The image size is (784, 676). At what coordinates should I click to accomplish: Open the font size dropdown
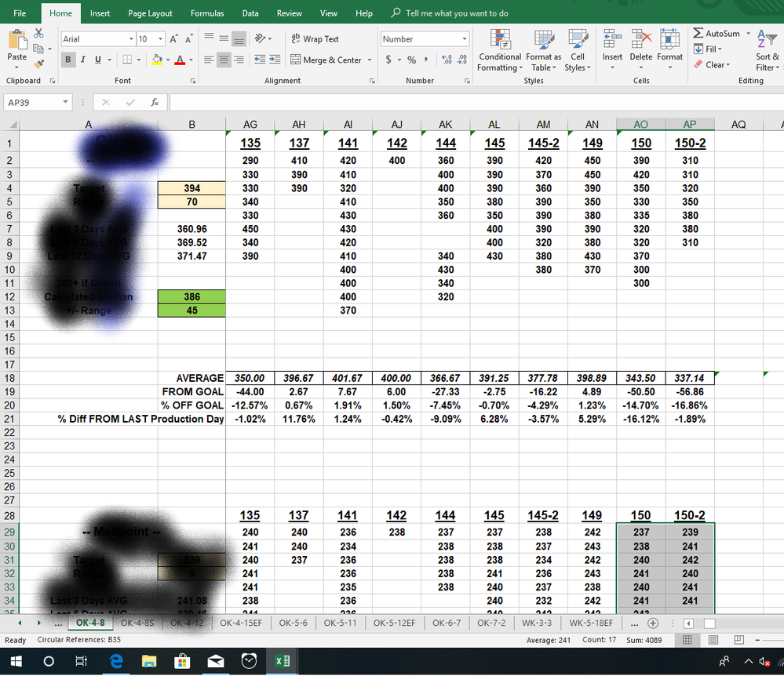coord(161,39)
